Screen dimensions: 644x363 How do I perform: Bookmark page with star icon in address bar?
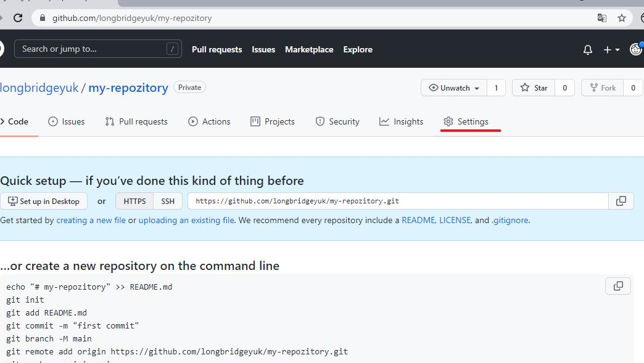pos(622,18)
